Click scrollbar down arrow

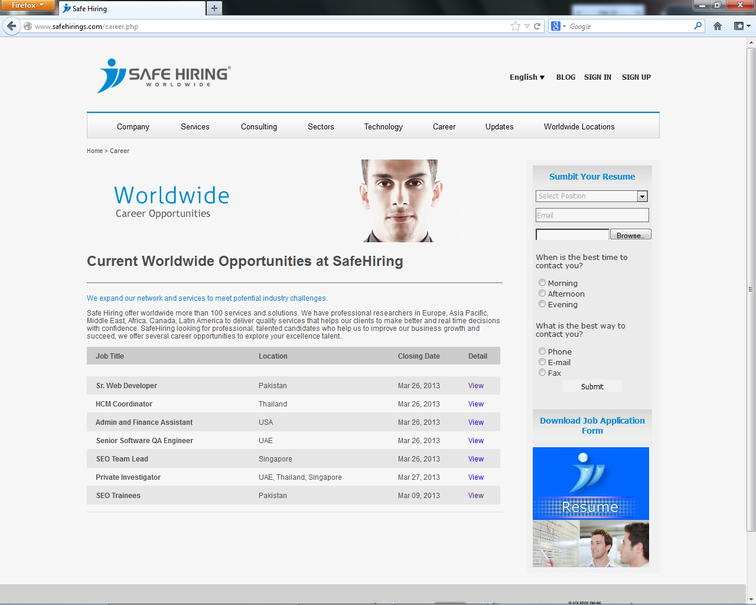coord(750,599)
